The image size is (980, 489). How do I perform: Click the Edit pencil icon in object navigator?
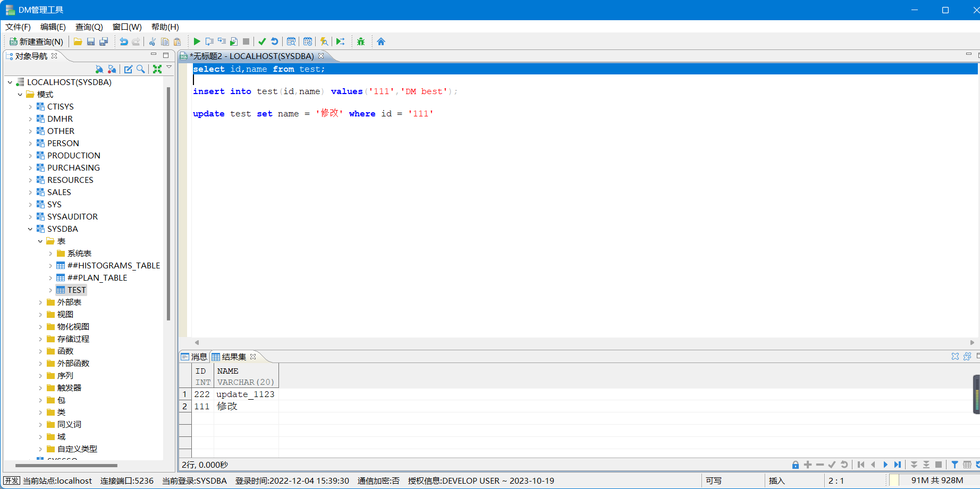click(x=128, y=69)
